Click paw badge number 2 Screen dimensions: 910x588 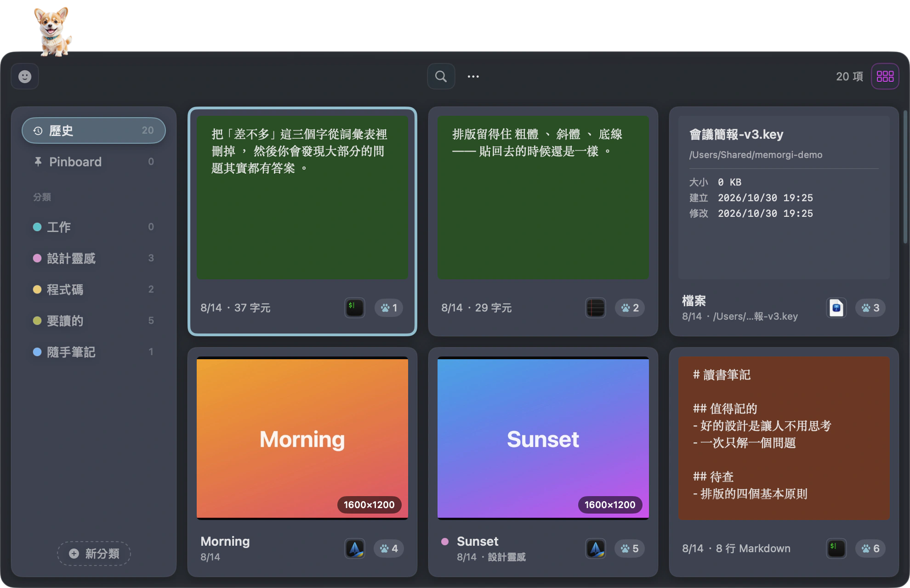[630, 308]
